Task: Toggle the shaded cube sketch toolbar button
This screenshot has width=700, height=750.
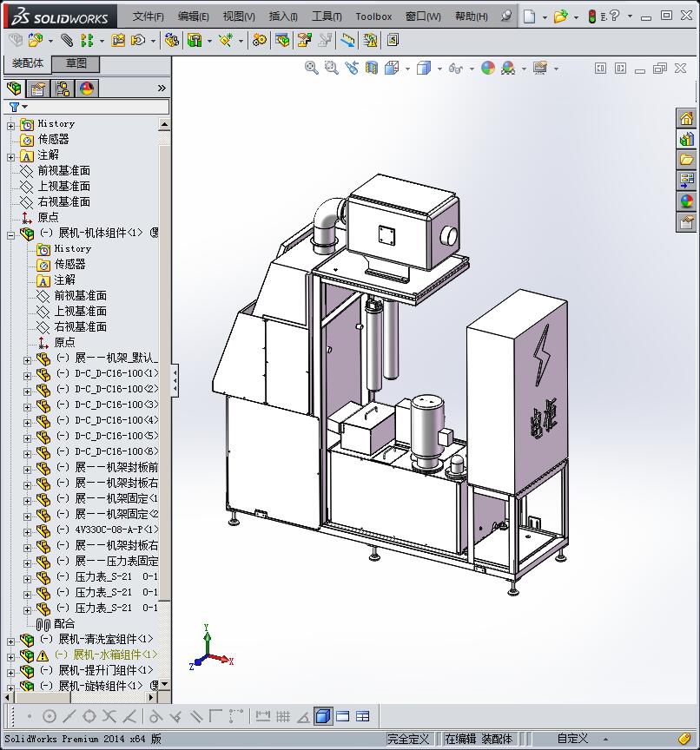Action: click(x=323, y=716)
